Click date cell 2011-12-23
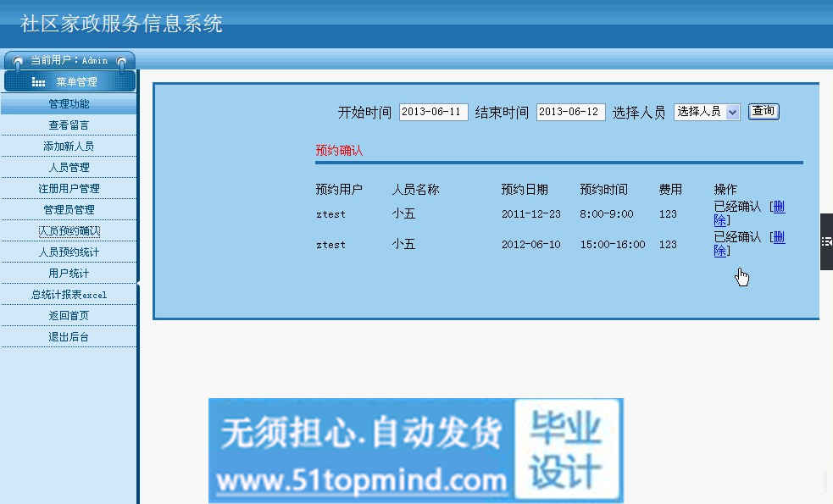Screen dimensions: 833x504 click(x=531, y=214)
